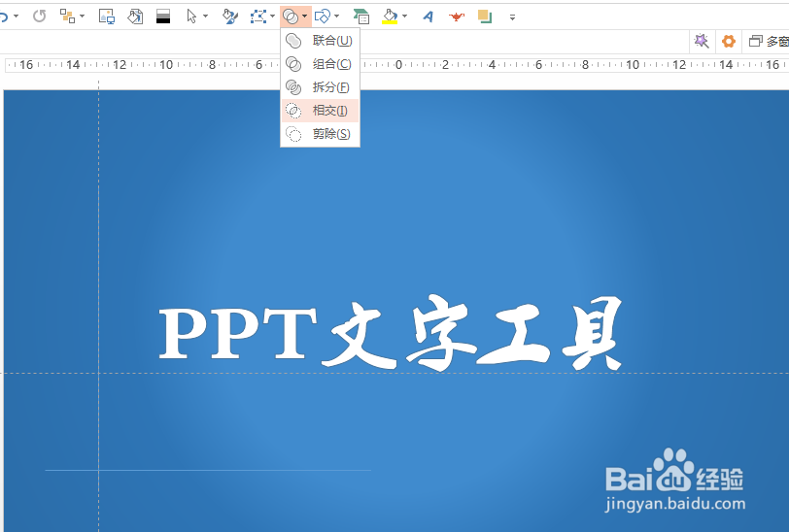Open dropdown arrow beside the pointer tool
This screenshot has width=789, height=532.
click(x=205, y=17)
